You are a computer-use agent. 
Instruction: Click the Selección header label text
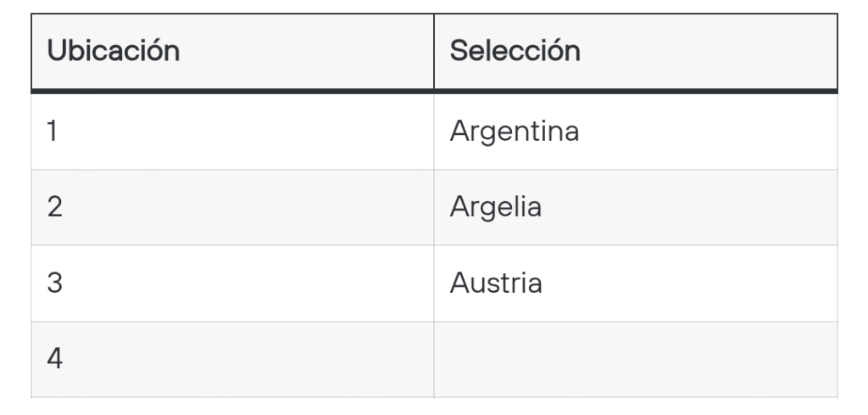[515, 51]
